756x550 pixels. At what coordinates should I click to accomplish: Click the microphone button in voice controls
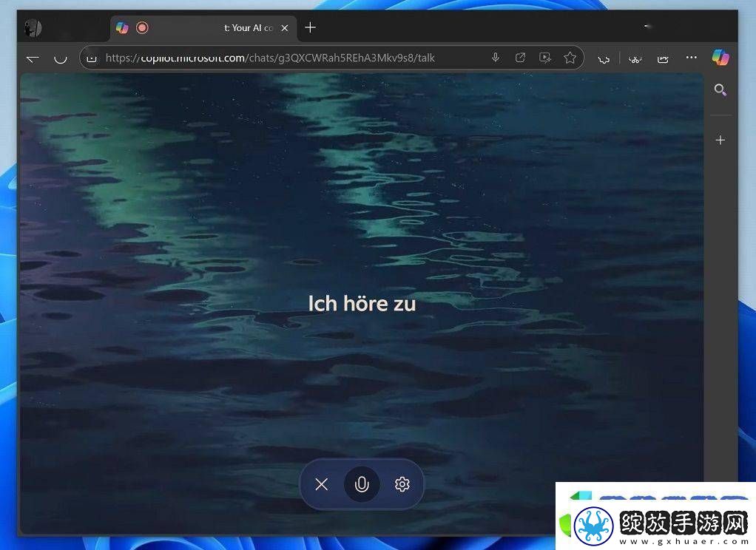tap(362, 484)
